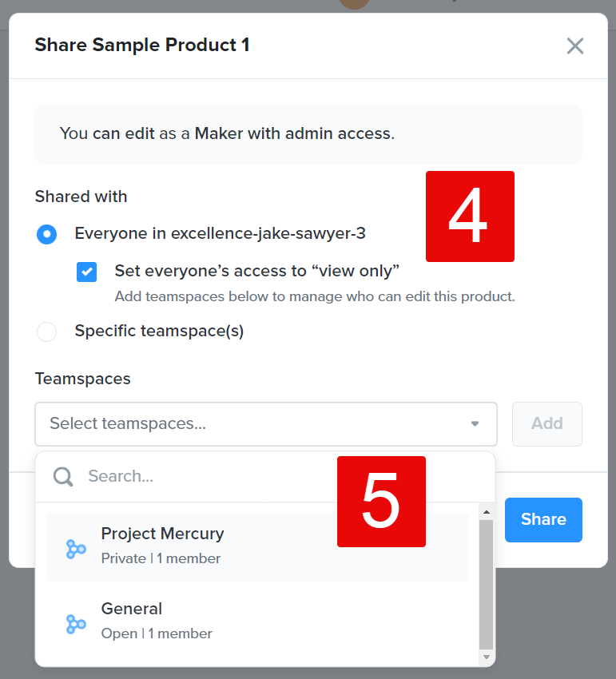Image resolution: width=616 pixels, height=679 pixels.
Task: Select Everyone in excellence-jake-sawyer-3 option
Action: click(x=46, y=233)
